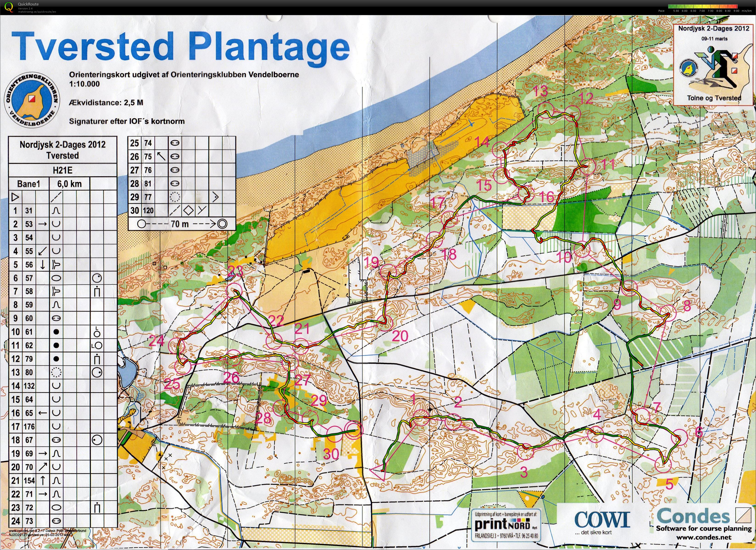Click the pace colour gradient bar
Screen dimensions: 756x550
(x=702, y=6)
